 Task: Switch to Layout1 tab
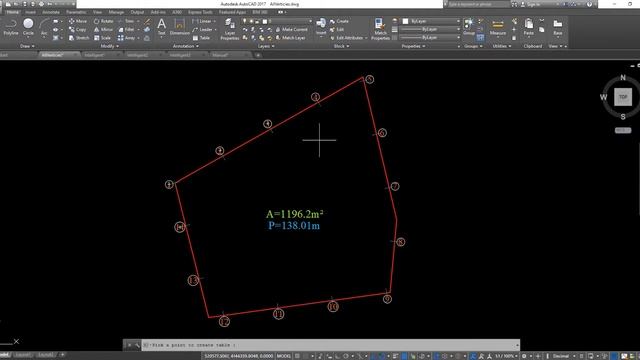[x=23, y=355]
